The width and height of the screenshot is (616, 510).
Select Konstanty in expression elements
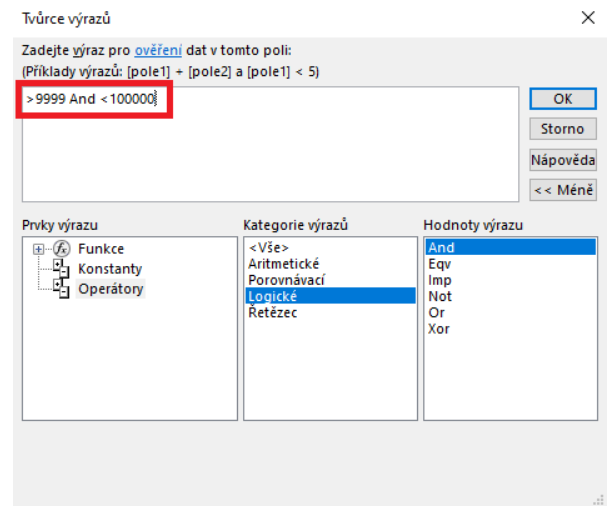click(x=110, y=269)
